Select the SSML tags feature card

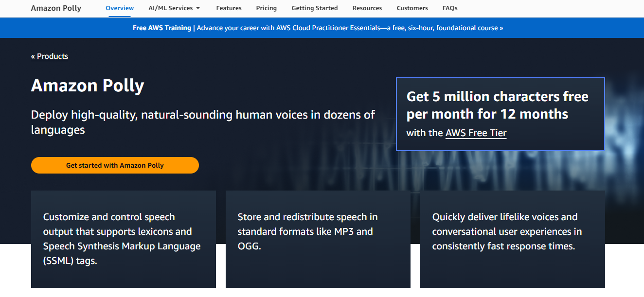click(x=124, y=239)
